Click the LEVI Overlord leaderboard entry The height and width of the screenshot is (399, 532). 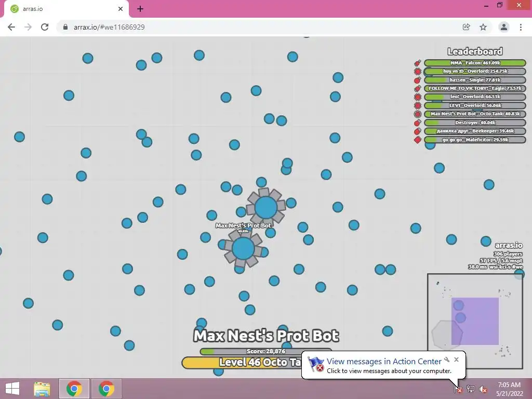[475, 105]
